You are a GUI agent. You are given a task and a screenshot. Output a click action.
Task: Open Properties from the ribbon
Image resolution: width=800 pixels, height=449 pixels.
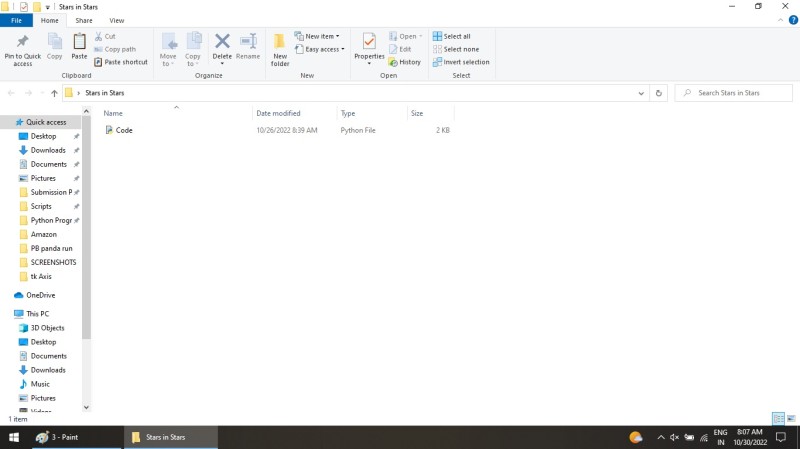point(369,47)
